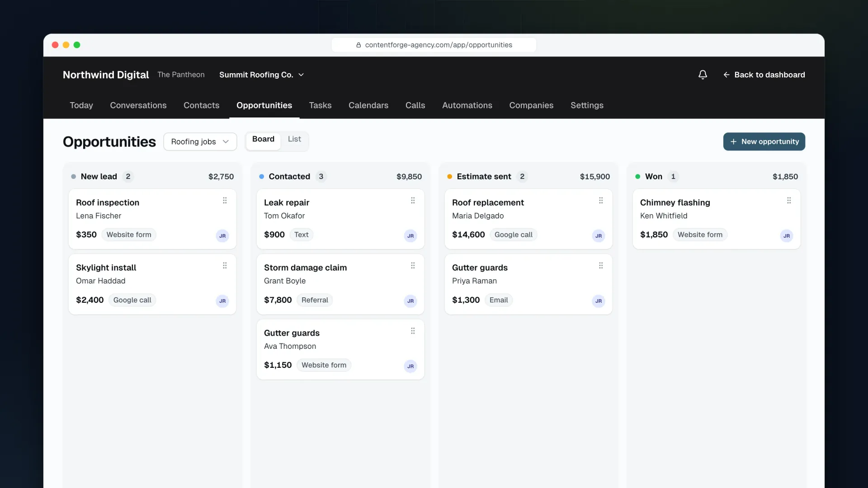
Task: Click the Referral tag on Storm damage claim
Action: [315, 300]
